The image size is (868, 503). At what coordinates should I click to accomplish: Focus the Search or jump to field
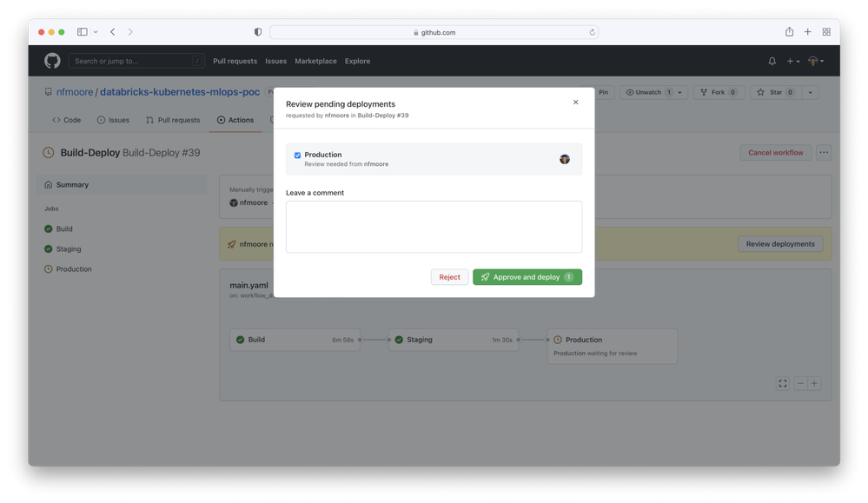coord(136,61)
